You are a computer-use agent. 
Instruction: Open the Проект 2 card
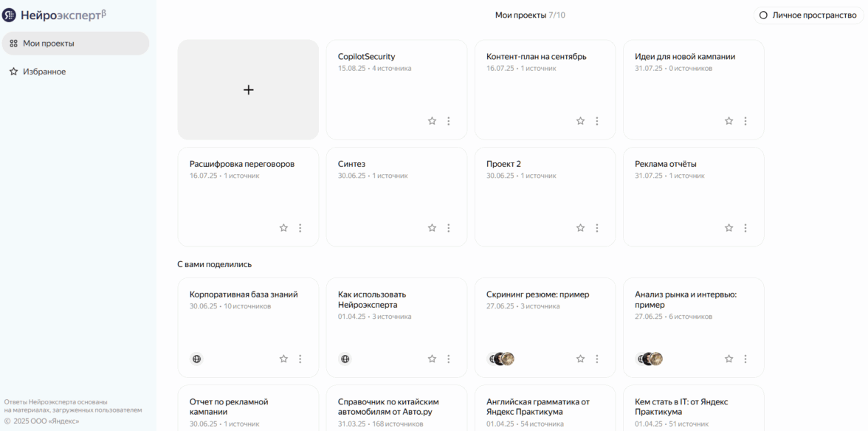click(x=545, y=196)
